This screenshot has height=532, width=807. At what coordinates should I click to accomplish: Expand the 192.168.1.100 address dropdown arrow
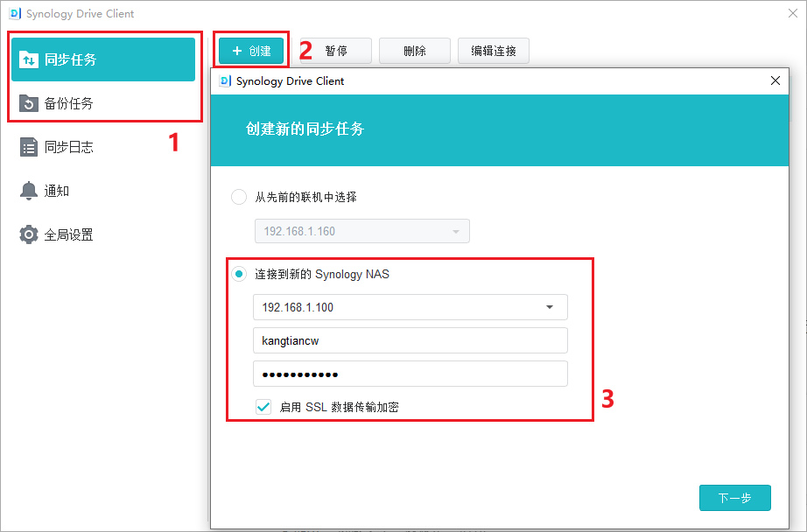(x=550, y=307)
